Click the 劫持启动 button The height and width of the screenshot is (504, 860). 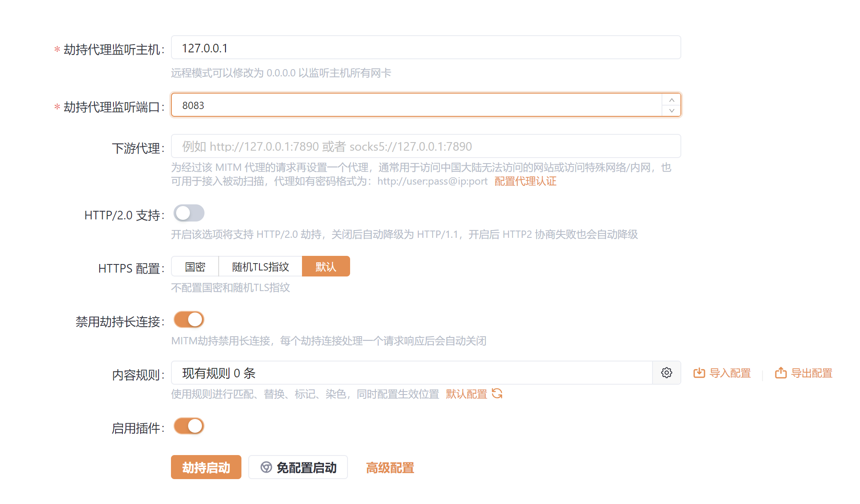point(206,467)
